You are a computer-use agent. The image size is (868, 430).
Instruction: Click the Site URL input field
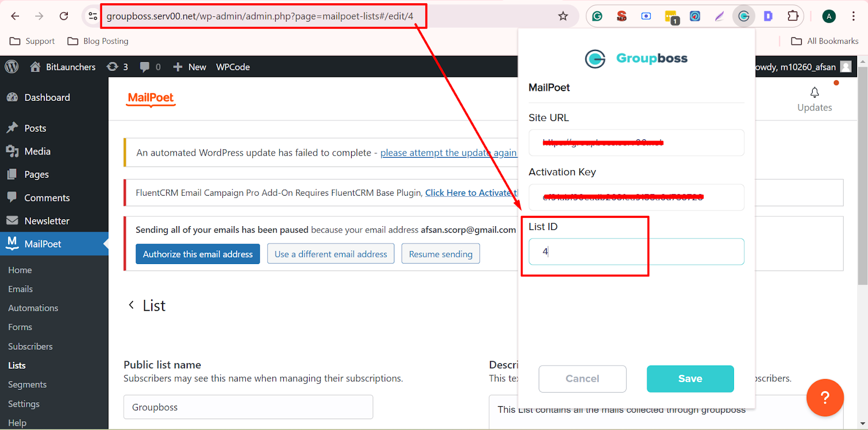[x=636, y=143]
